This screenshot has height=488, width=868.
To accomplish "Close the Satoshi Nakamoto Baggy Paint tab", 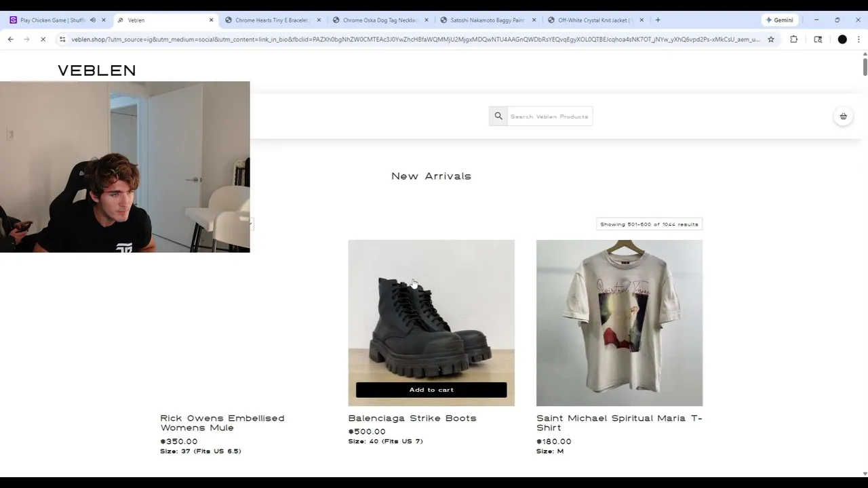I will 534,20.
